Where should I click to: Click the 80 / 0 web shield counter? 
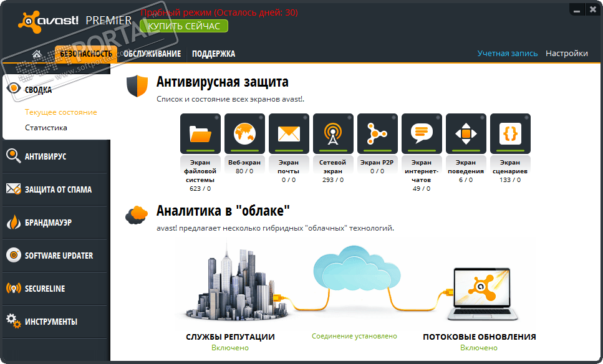click(244, 171)
